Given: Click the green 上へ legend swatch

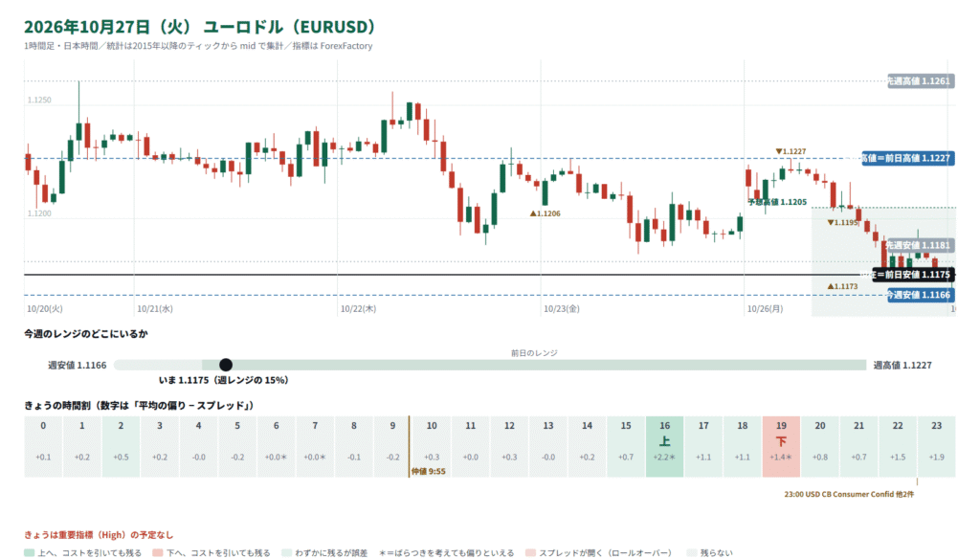Looking at the screenshot, I should [30, 552].
